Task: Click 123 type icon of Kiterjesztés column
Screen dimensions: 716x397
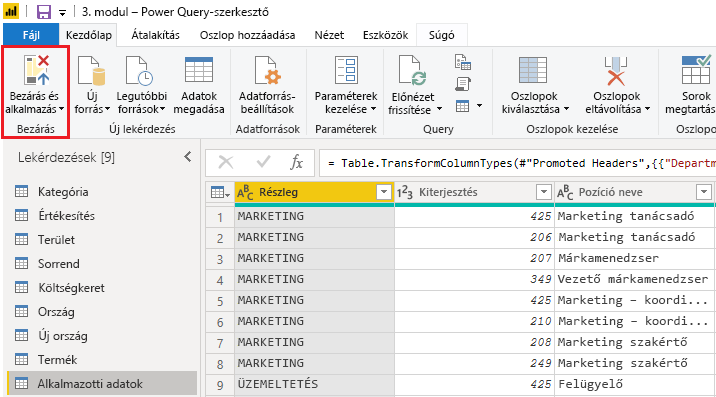Action: (405, 193)
